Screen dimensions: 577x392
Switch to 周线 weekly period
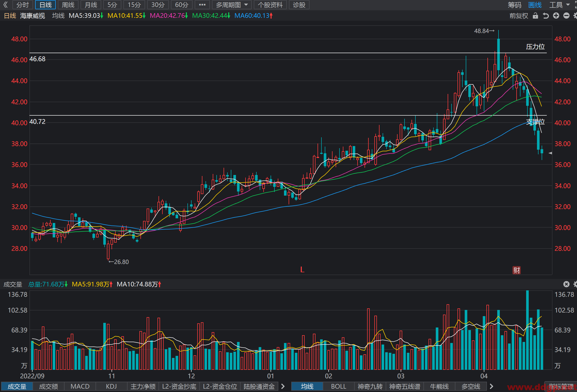click(x=68, y=5)
